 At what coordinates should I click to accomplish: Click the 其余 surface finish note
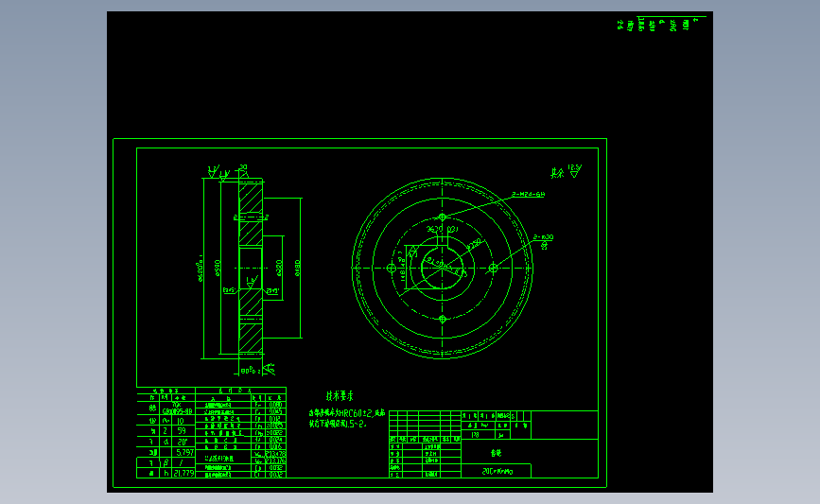557,173
